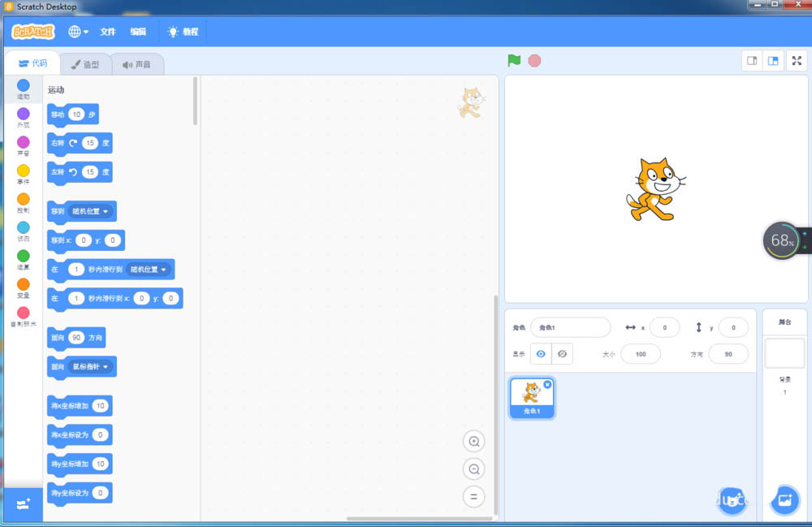This screenshot has height=527, width=812.
Task: Select the 角色1 sprite thumbnail
Action: [532, 395]
